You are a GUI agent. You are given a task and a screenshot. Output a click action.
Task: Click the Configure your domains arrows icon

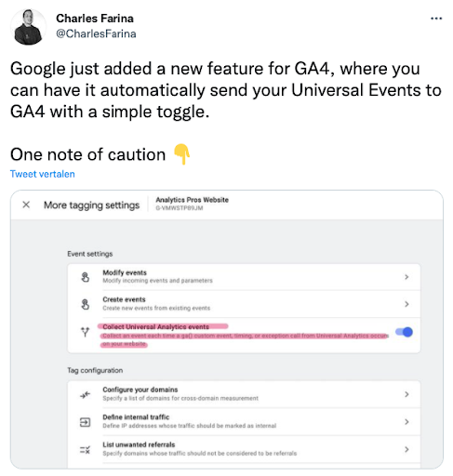pyautogui.click(x=85, y=394)
